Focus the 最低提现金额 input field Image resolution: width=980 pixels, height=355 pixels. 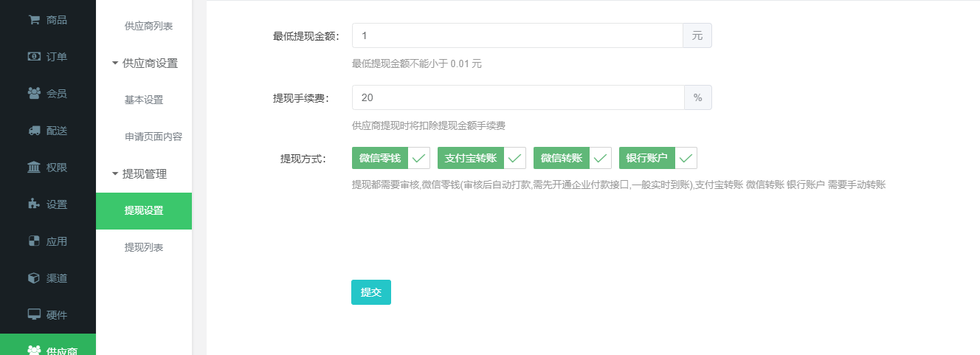(x=517, y=35)
